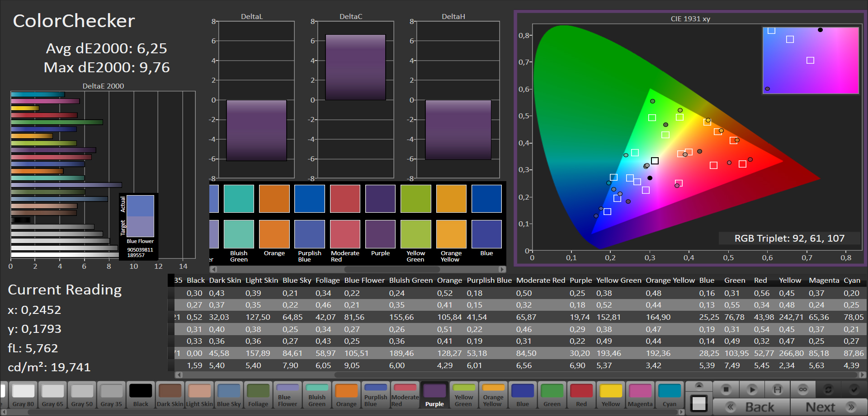Select the Blue Flower patch button
868x416 pixels.
coord(288,395)
